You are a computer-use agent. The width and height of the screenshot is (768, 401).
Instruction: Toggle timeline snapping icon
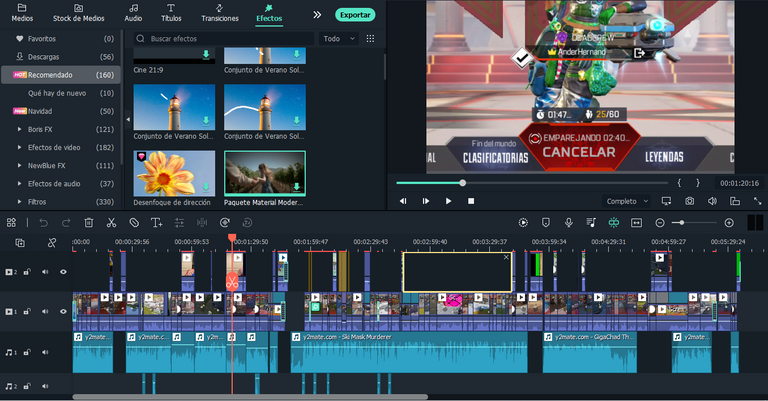[614, 223]
